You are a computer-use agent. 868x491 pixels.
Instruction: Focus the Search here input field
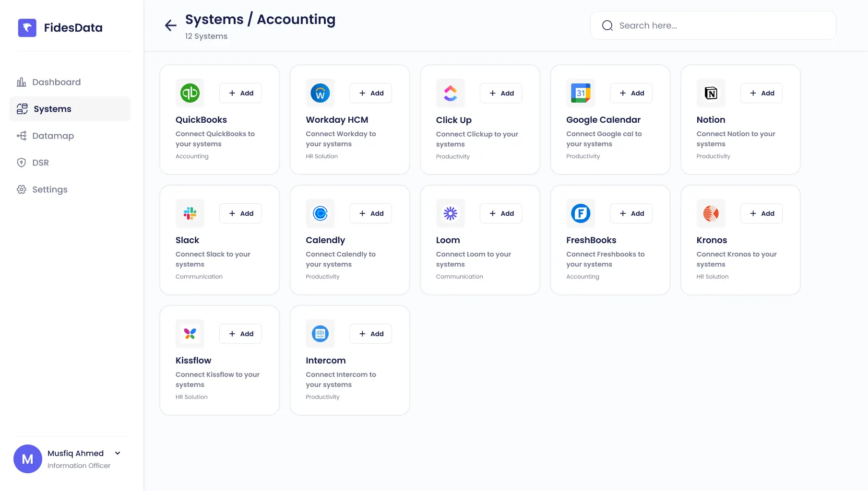720,25
